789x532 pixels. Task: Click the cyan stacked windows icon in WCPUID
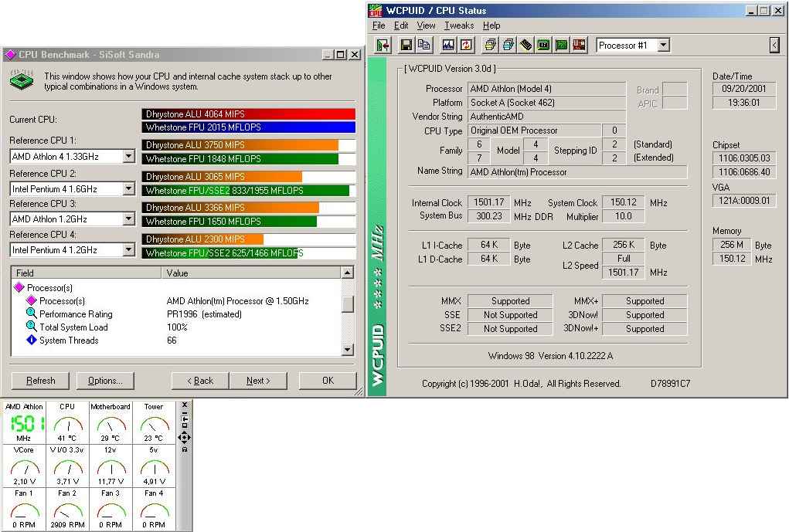tap(508, 46)
